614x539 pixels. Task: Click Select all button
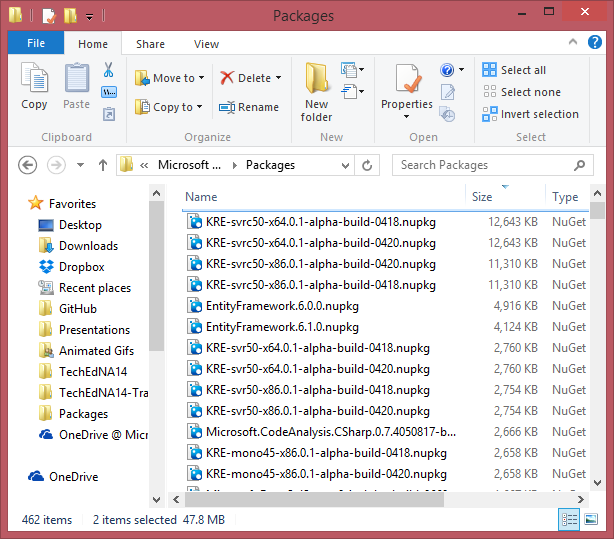[514, 70]
